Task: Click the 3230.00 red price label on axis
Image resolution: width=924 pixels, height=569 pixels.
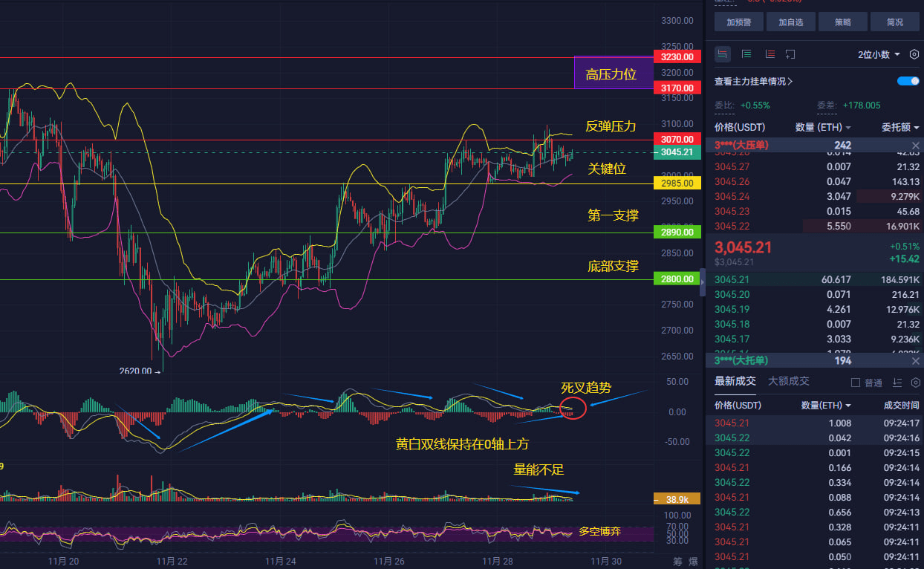Action: pyautogui.click(x=676, y=56)
